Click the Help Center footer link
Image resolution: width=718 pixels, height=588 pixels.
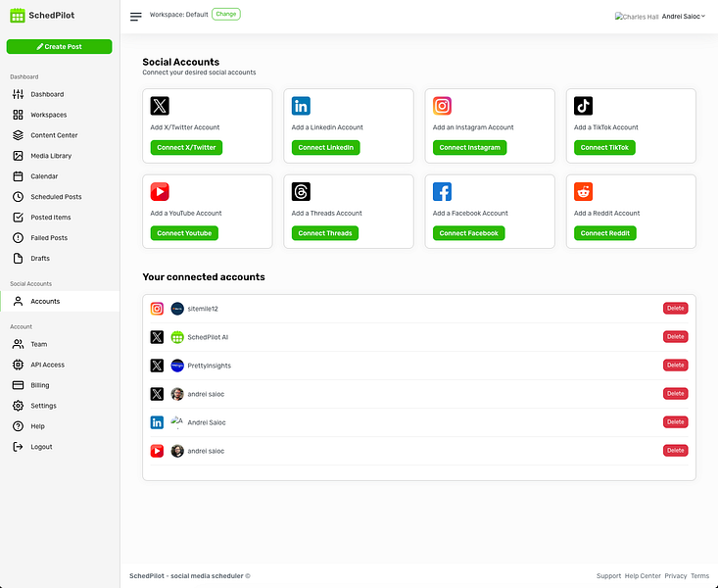click(643, 576)
